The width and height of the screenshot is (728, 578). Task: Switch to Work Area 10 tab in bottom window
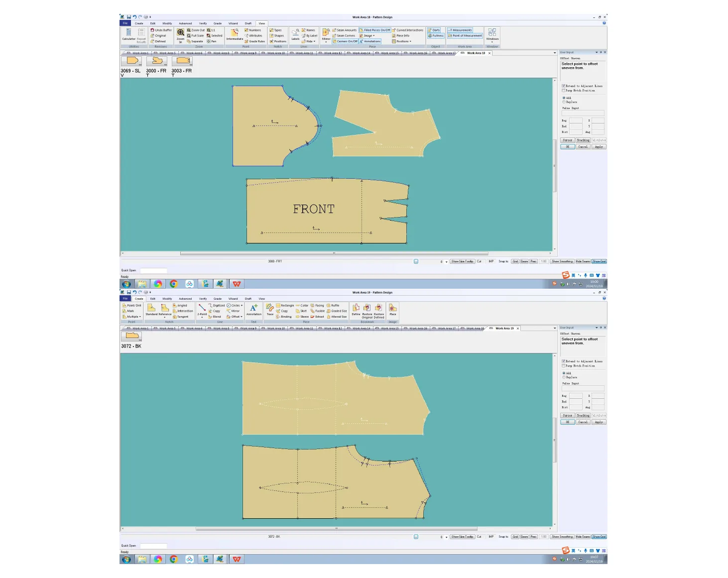274,328
